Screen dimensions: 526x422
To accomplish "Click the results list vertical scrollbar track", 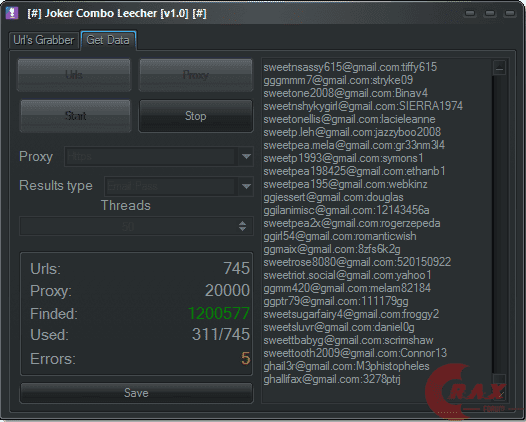I will 499,225.
